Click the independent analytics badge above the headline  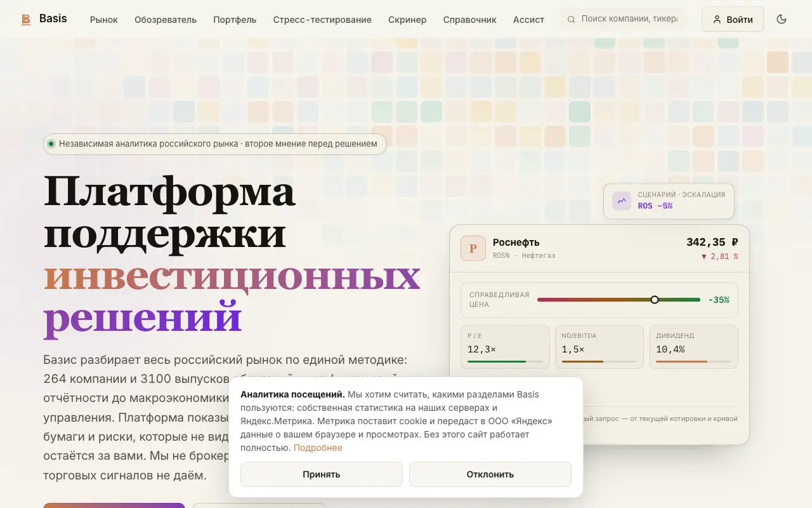click(215, 144)
